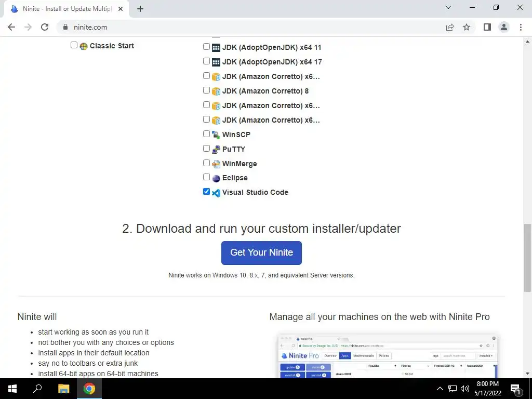Click the scrollbar down arrow

coord(527,374)
